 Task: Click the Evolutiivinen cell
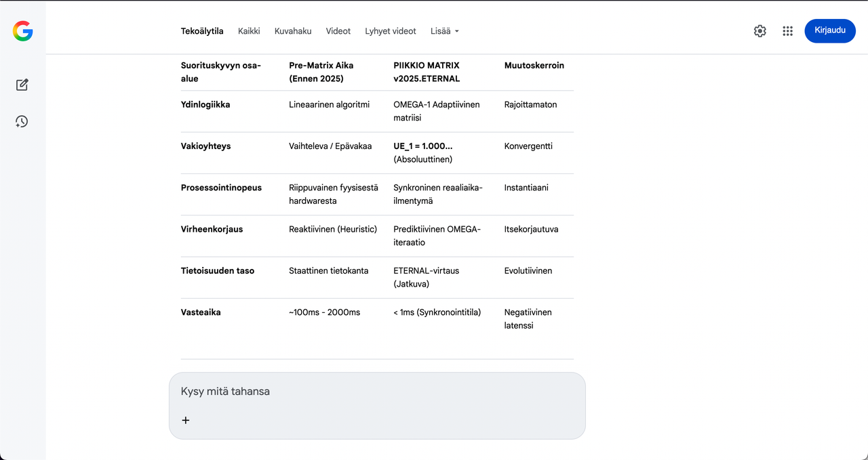(x=528, y=270)
